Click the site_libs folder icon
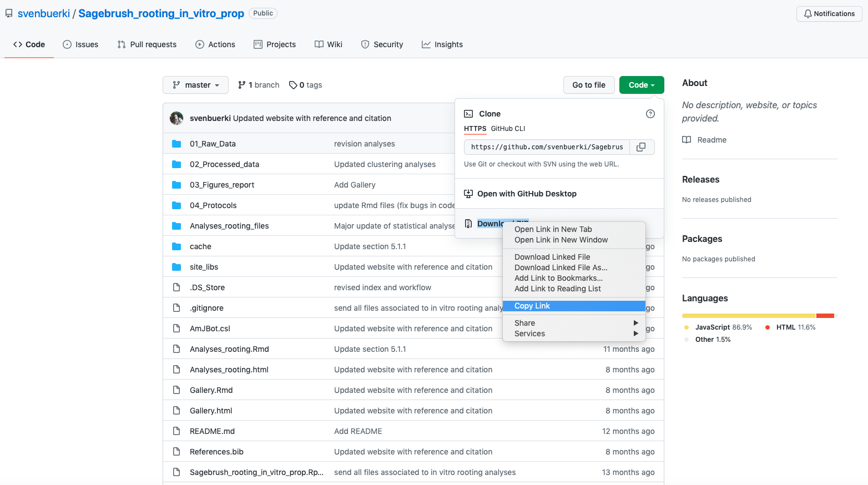 click(176, 267)
